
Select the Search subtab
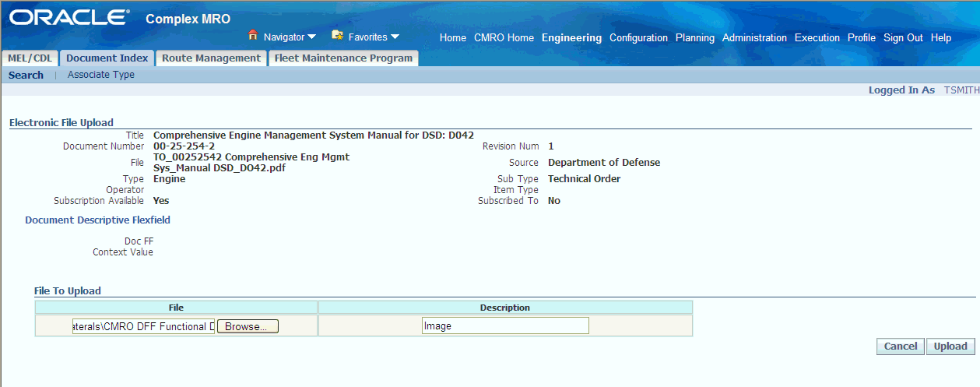click(26, 76)
